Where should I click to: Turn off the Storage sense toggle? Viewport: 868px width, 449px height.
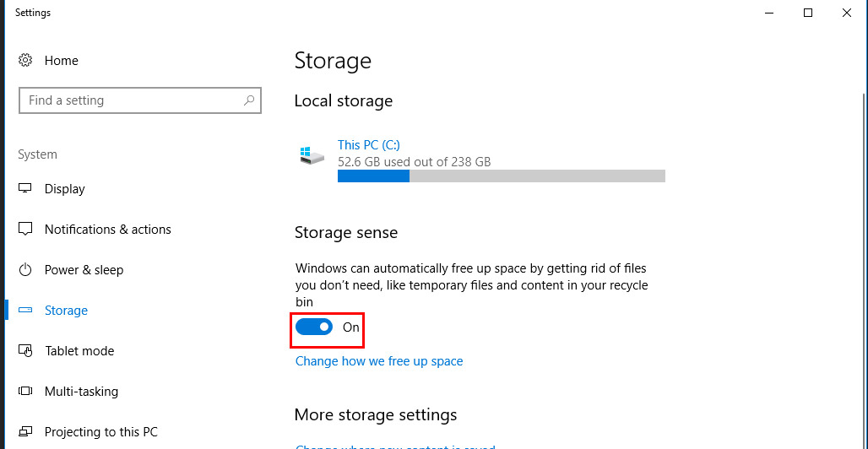tap(314, 327)
